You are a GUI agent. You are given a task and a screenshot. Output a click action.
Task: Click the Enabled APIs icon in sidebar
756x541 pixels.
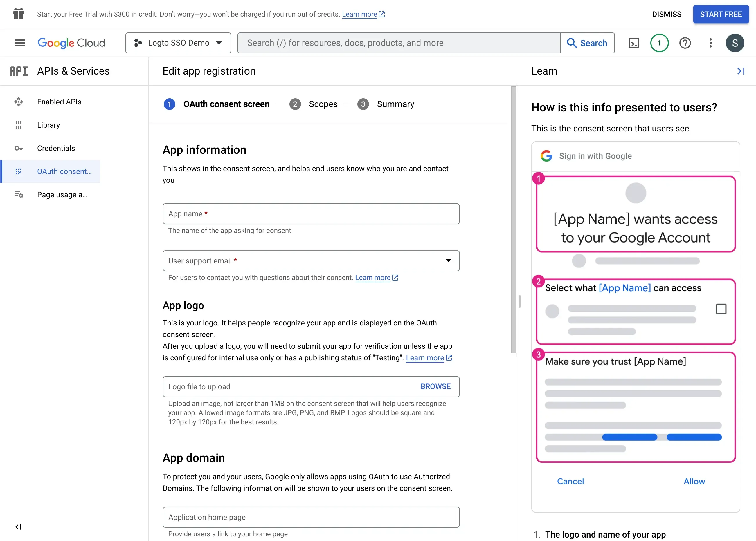pos(19,102)
